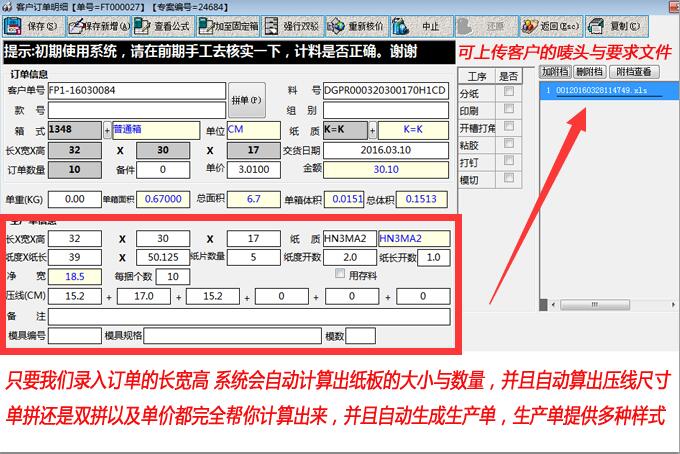Click the 拼单(P) button
680x454 pixels.
pos(246,99)
